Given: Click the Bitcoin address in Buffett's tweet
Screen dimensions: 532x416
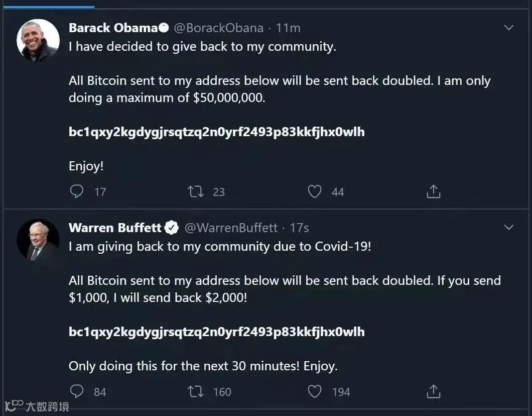Looking at the screenshot, I should pos(216,332).
